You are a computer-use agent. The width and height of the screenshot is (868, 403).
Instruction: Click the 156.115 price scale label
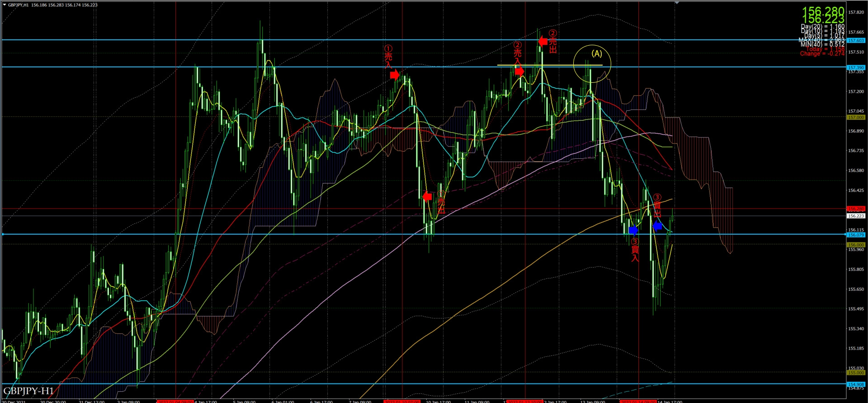pyautogui.click(x=856, y=230)
